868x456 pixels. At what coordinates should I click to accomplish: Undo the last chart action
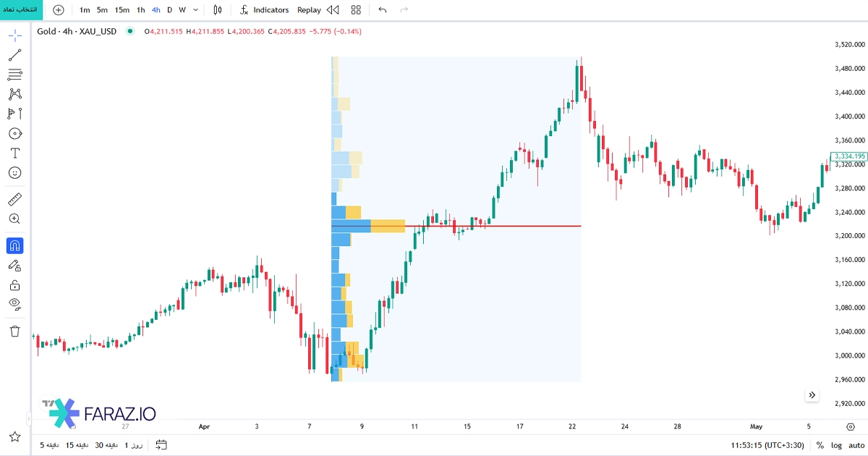tap(383, 9)
